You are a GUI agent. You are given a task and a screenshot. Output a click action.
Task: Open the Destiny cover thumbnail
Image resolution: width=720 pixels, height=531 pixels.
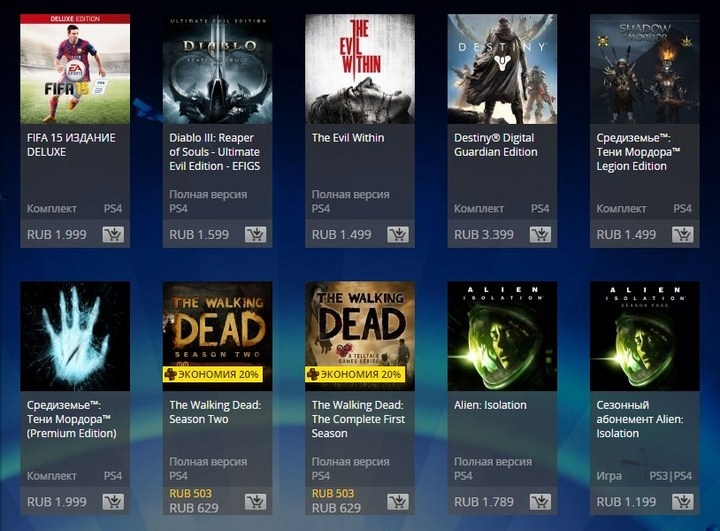(502, 69)
